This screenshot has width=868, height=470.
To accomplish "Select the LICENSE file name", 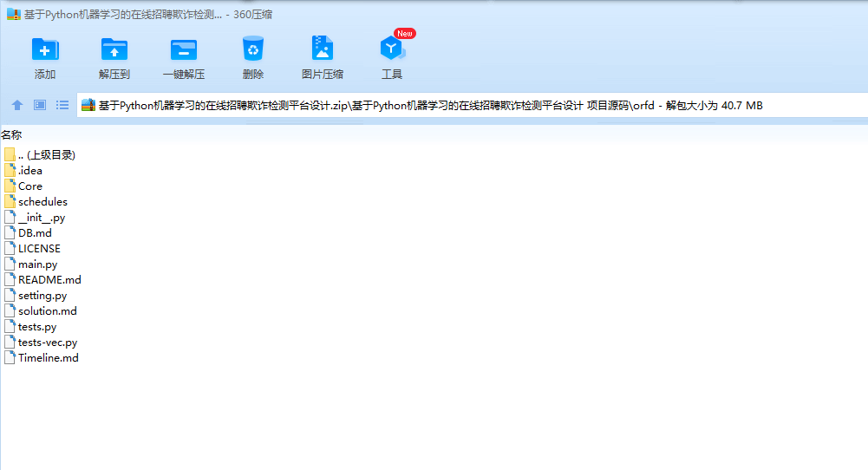I will (39, 249).
